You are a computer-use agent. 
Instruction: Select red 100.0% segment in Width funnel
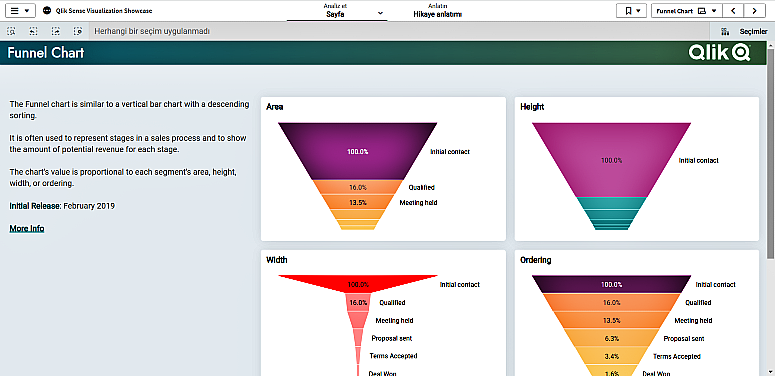358,284
